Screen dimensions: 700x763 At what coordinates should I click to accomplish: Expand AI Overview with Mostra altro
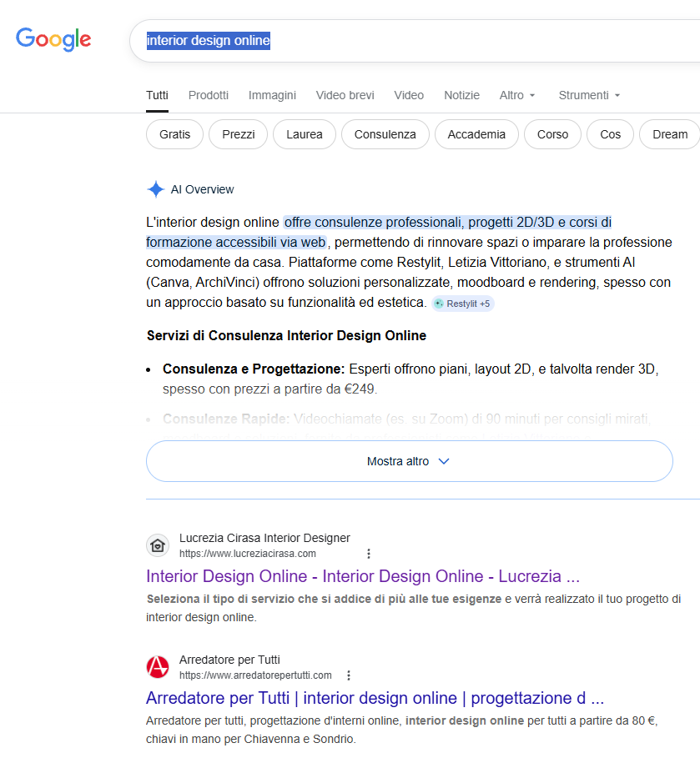[x=409, y=461]
